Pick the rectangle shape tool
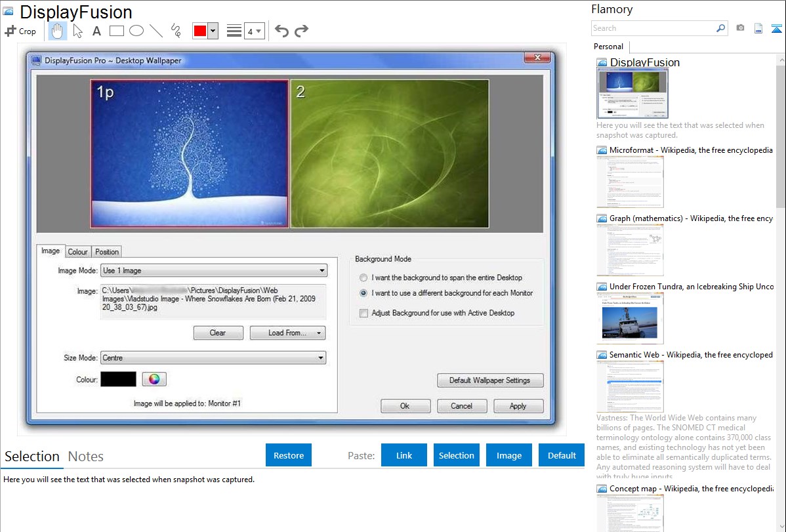This screenshot has height=532, width=786. tap(116, 31)
